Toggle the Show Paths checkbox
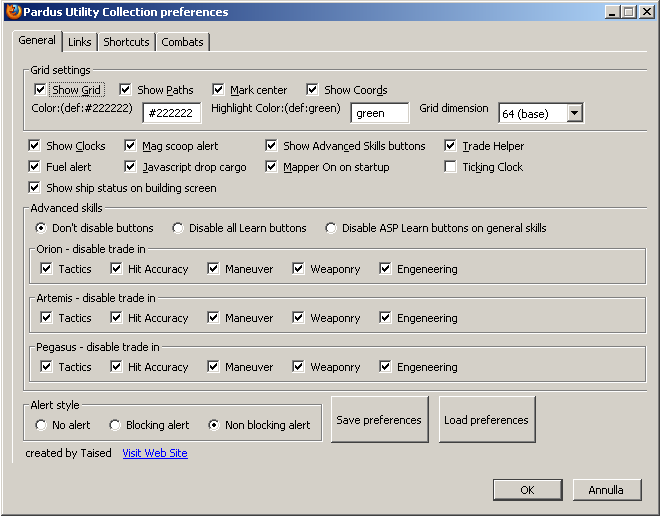The width and height of the screenshot is (660, 516). point(125,89)
